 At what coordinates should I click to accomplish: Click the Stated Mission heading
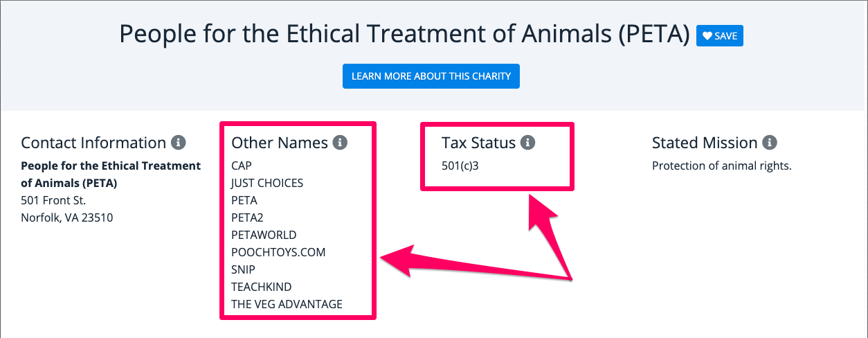705,143
